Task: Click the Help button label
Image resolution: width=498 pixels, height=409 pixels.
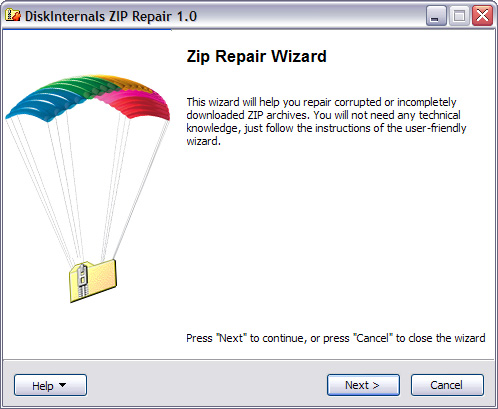Action: [43, 386]
